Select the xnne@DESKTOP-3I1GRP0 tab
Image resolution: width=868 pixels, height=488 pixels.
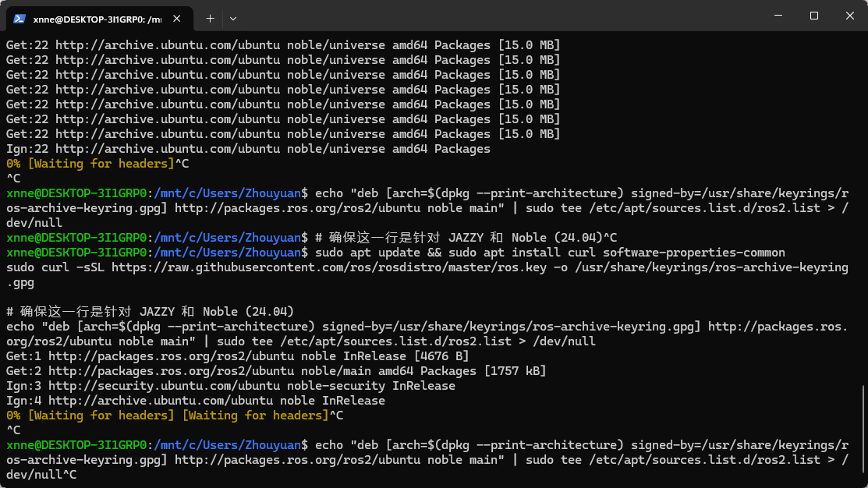click(97, 18)
